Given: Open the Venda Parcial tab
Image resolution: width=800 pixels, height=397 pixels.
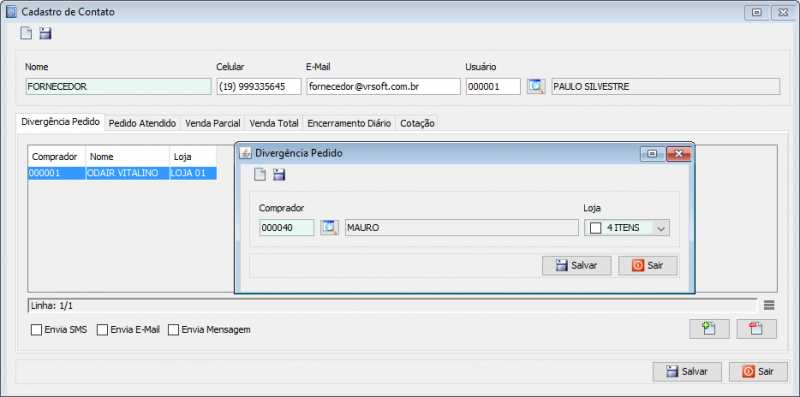Looking at the screenshot, I should pos(213,123).
